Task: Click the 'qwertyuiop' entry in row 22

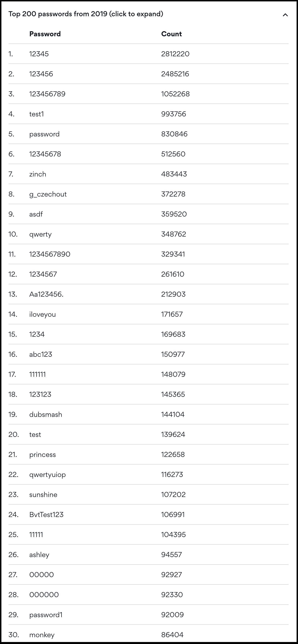Action: pos(47,475)
